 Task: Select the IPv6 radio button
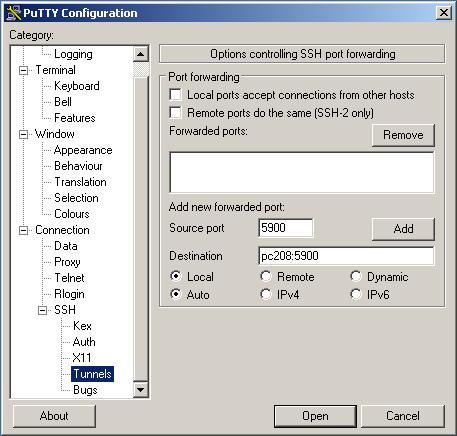[356, 294]
